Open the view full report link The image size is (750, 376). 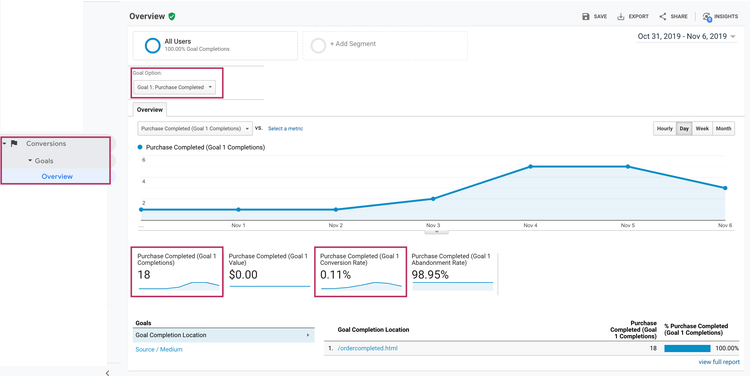[x=719, y=362]
